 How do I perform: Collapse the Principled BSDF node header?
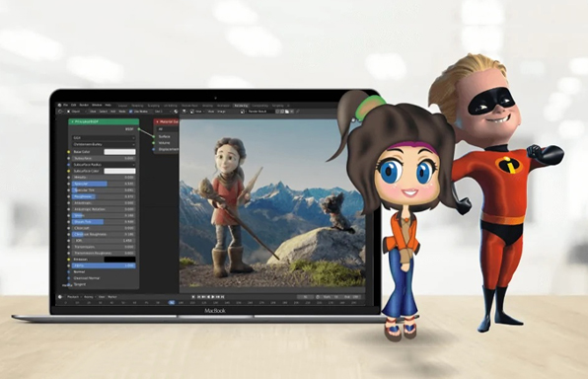(72, 122)
